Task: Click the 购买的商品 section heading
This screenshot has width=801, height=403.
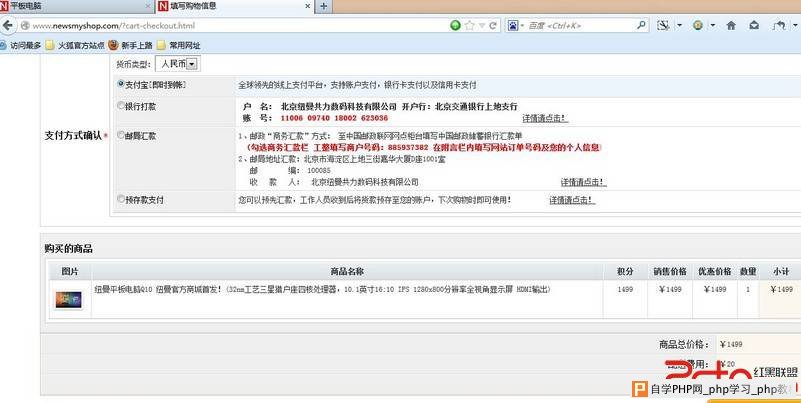Action: (68, 249)
